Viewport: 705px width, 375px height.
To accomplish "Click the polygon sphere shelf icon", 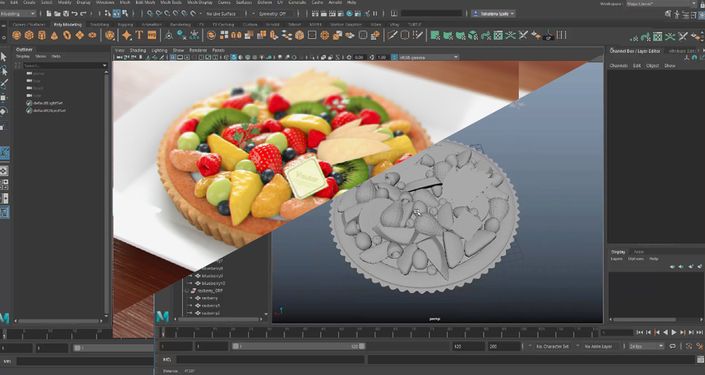I will click(x=17, y=35).
